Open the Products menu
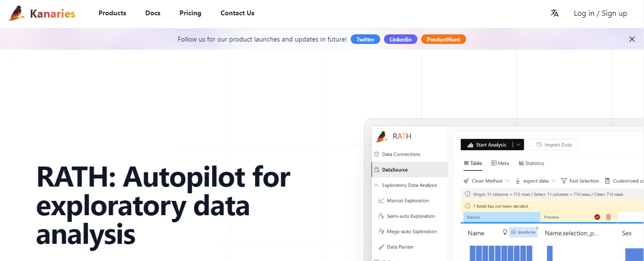Screen dimensions: 644x261 112,13
